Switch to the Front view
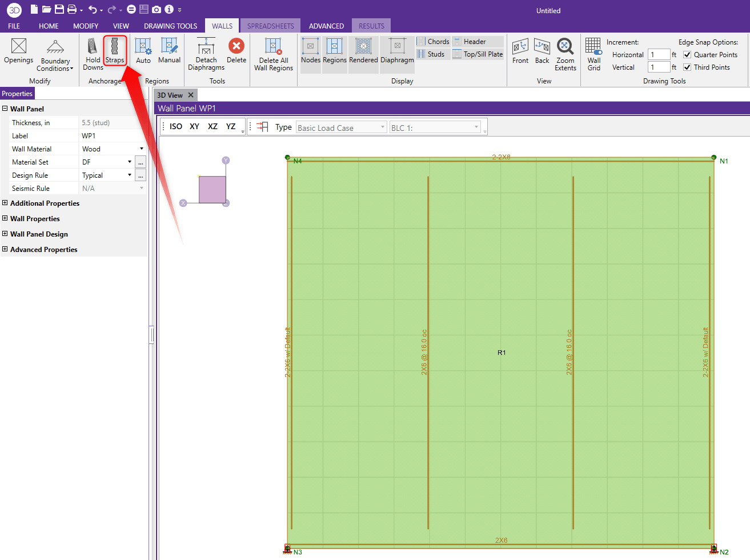Screen dimensions: 750x560 520,51
